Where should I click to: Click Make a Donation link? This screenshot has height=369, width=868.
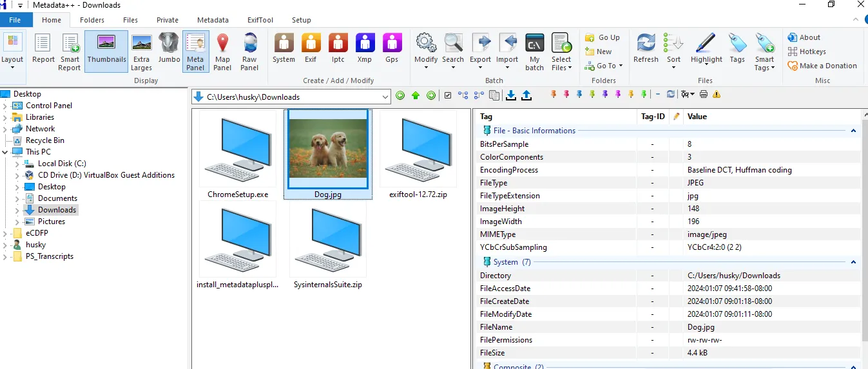click(x=822, y=66)
